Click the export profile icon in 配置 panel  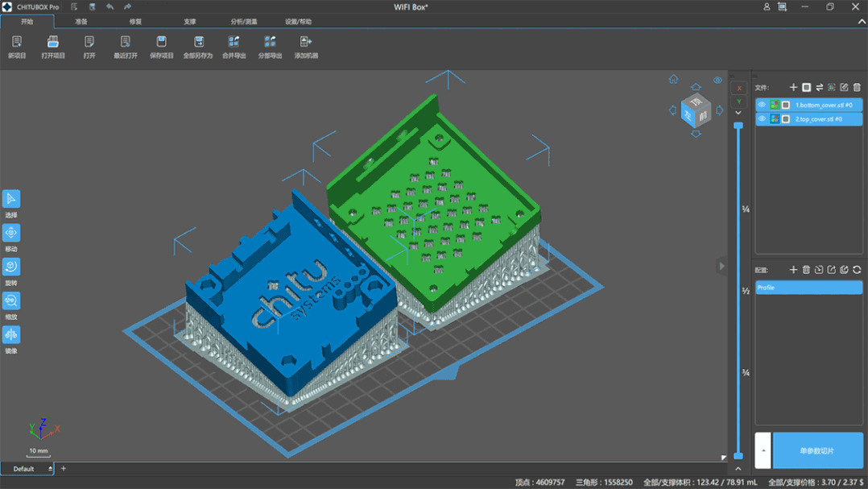pyautogui.click(x=832, y=270)
